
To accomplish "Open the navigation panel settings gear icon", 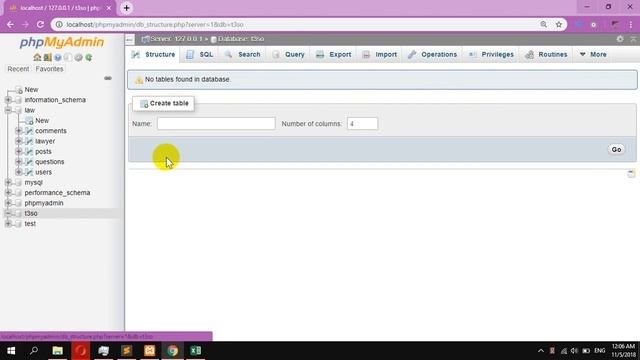I will tap(78, 58).
